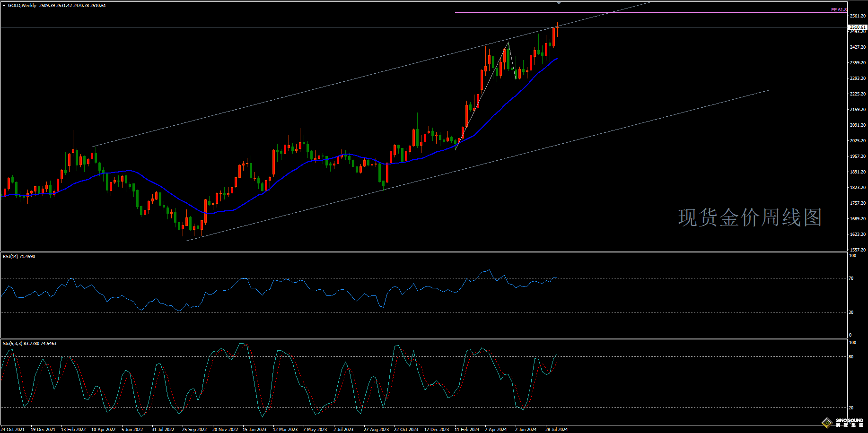The height and width of the screenshot is (433, 868).
Task: Click the GOLD,Weekly symbol title text
Action: pos(22,6)
